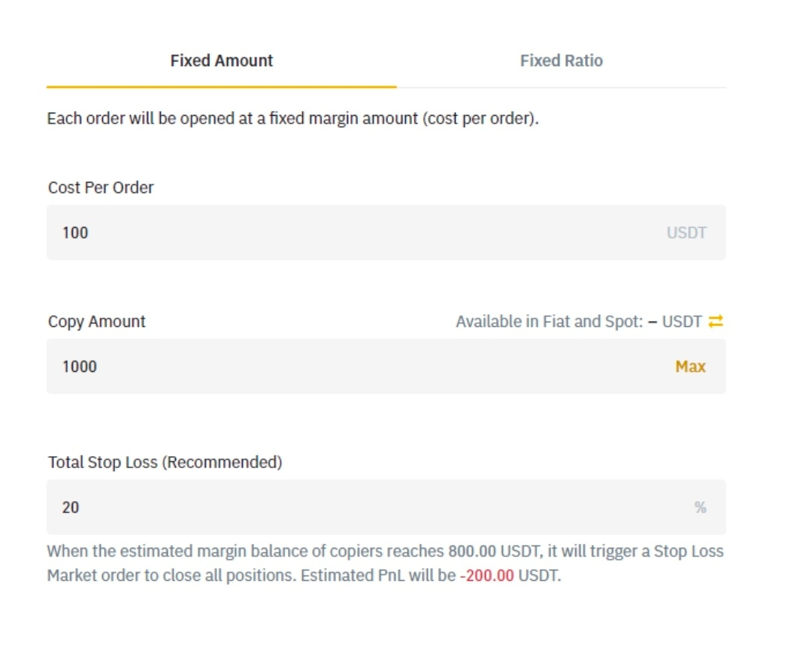This screenshot has height=647, width=812.
Task: Switch to the Fixed Ratio tab
Action: (x=561, y=61)
